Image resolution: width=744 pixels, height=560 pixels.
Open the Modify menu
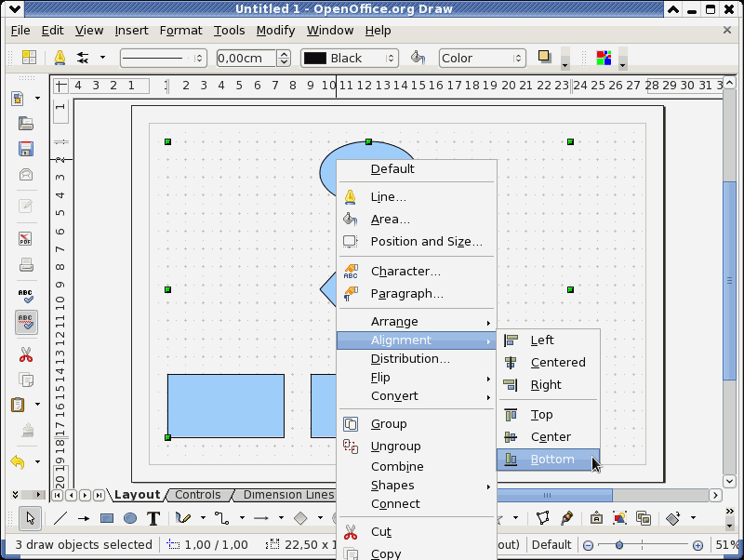pyautogui.click(x=275, y=31)
